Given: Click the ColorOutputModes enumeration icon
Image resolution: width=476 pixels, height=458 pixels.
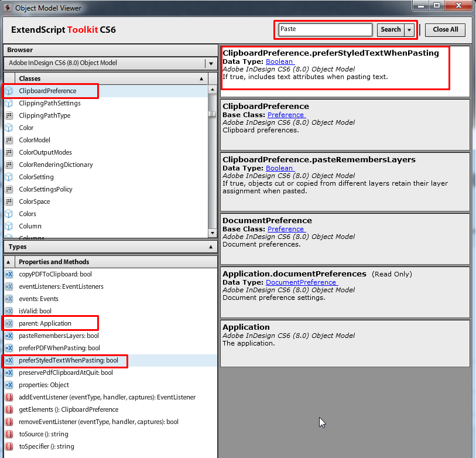Looking at the screenshot, I should tap(9, 152).
